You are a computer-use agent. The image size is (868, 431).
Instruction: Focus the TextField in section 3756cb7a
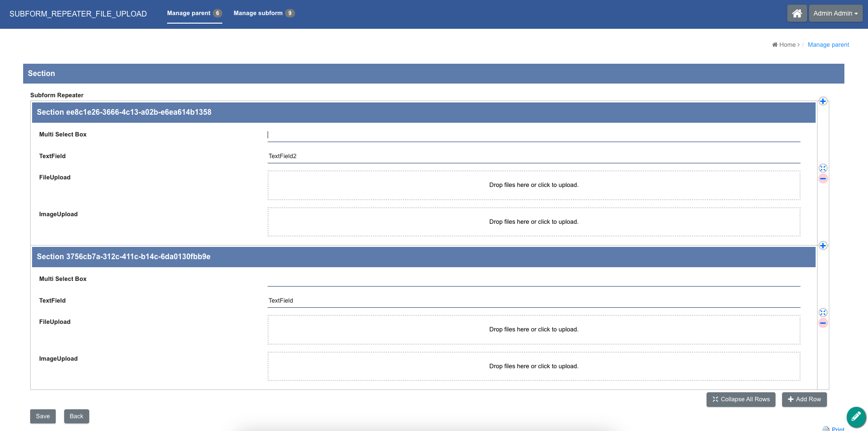534,301
